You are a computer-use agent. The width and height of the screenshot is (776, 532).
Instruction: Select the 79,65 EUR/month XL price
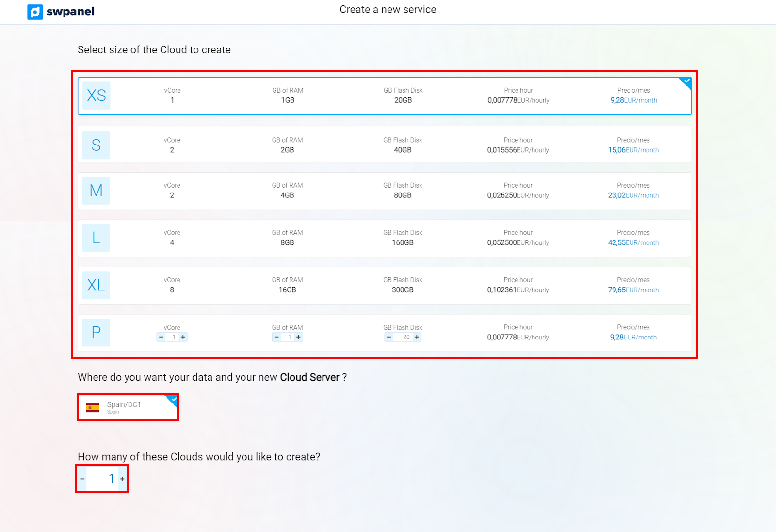(633, 290)
